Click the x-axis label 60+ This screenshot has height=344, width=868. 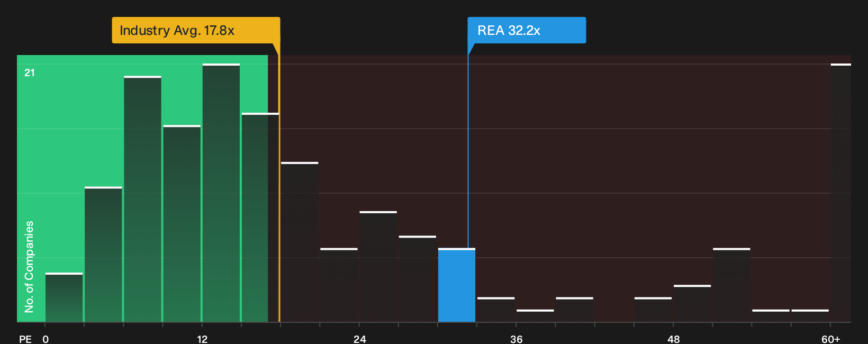coord(831,339)
